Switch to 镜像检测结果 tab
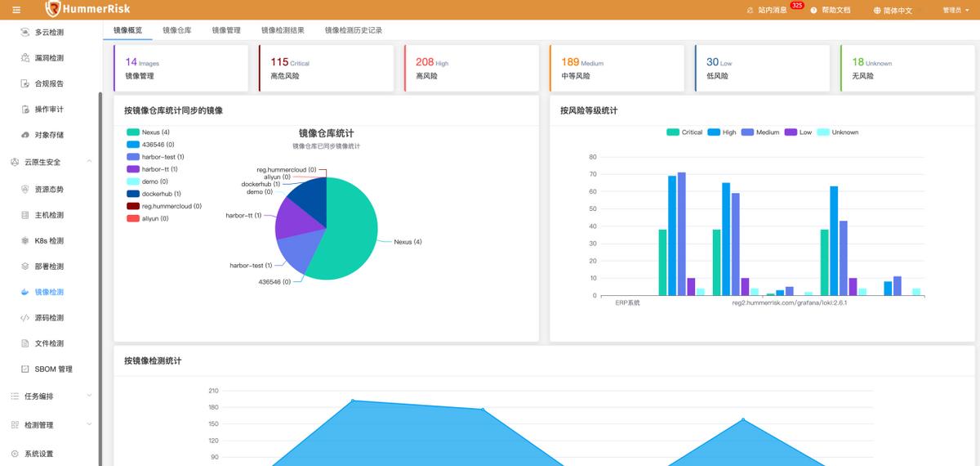The width and height of the screenshot is (980, 466). coord(283,30)
